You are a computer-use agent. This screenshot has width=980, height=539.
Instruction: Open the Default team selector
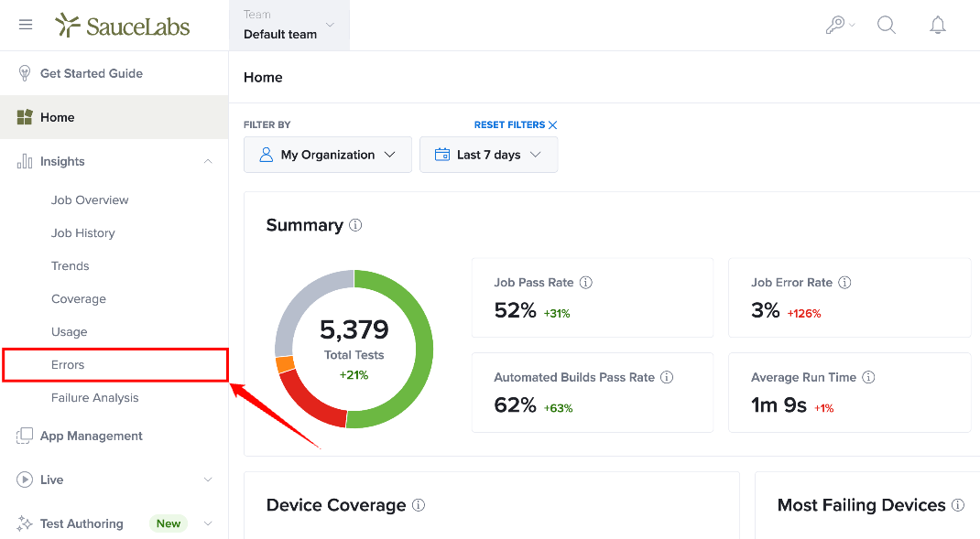pyautogui.click(x=289, y=25)
